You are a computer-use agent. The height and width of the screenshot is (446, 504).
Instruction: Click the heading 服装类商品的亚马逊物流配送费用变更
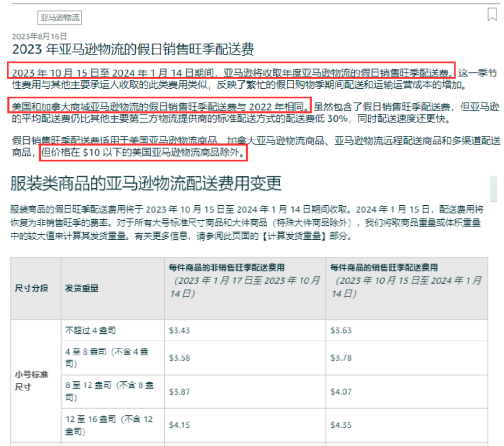coord(146,184)
